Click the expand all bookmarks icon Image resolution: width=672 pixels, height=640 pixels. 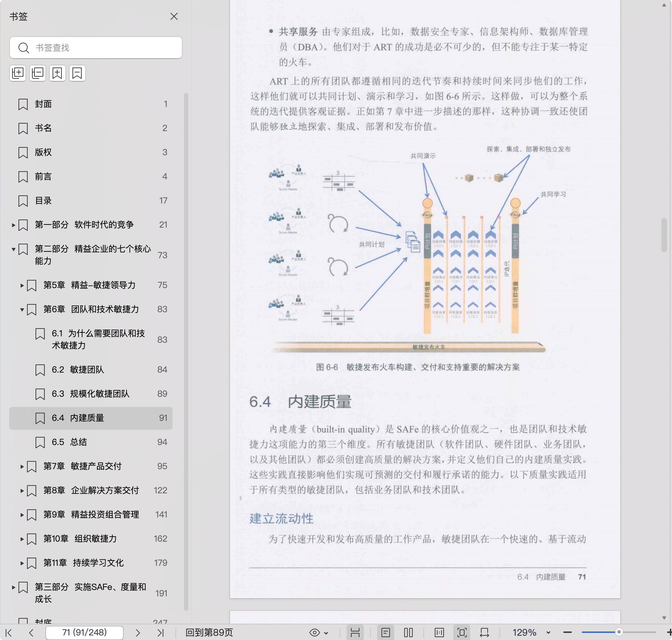pyautogui.click(x=18, y=73)
